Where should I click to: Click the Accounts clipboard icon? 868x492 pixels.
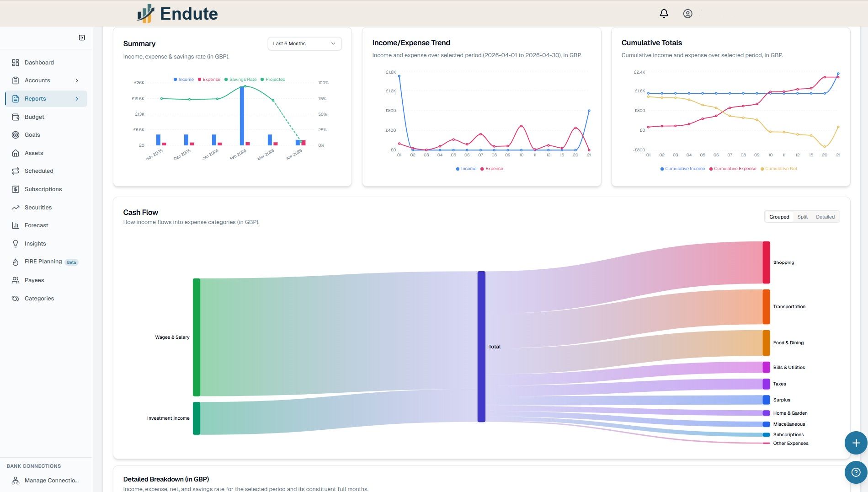coord(16,80)
